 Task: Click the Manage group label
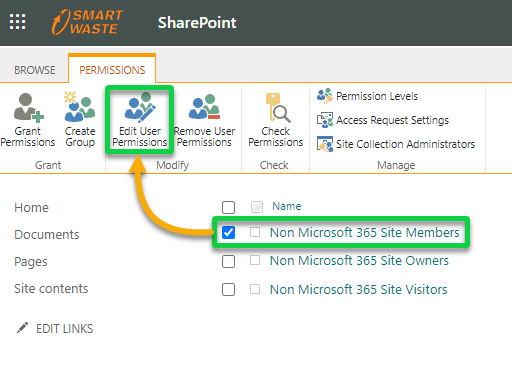pos(396,165)
